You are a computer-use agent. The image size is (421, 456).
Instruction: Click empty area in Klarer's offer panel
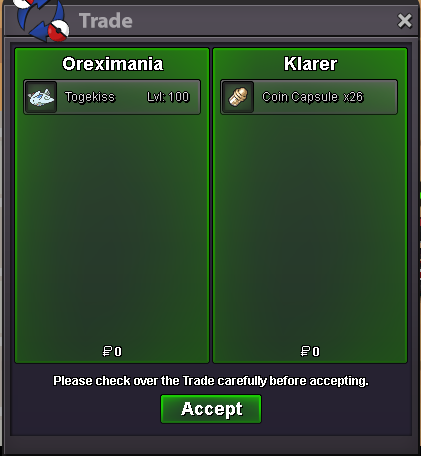click(310, 227)
